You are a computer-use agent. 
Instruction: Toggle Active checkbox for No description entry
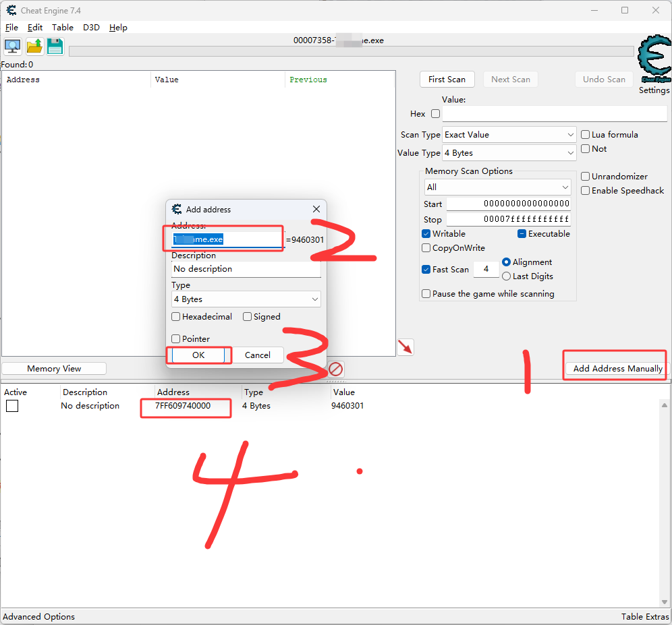(12, 406)
